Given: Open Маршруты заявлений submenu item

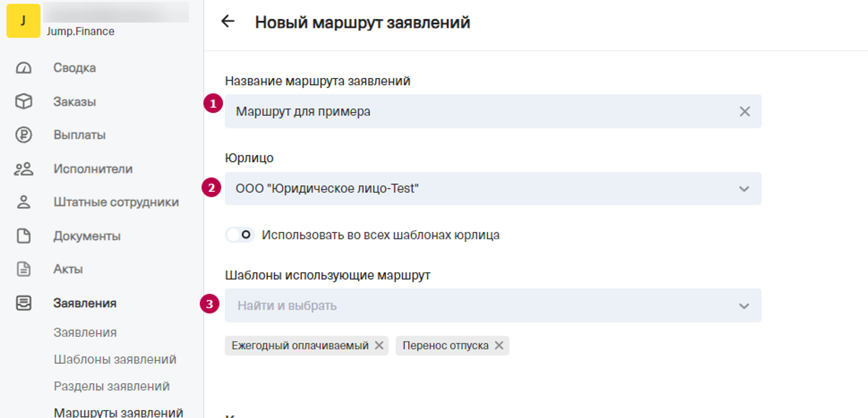Looking at the screenshot, I should [x=118, y=412].
